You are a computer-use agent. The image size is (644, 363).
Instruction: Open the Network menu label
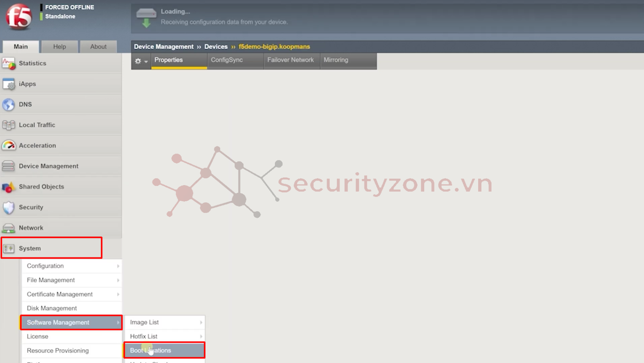pos(31,228)
